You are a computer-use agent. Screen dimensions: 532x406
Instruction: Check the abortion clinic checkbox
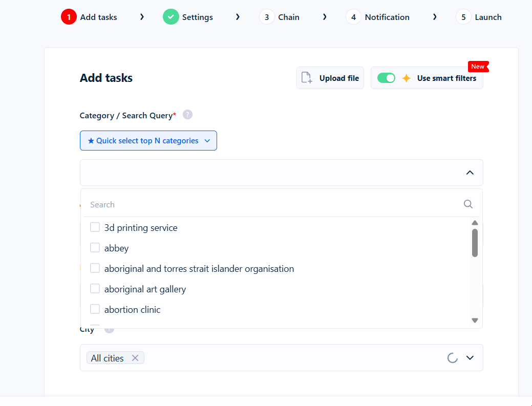point(95,309)
